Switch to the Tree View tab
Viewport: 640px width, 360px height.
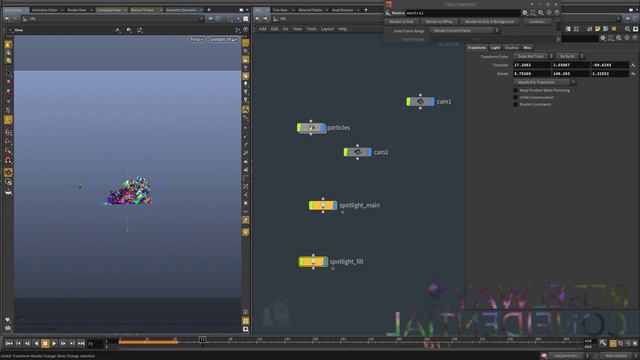point(280,10)
